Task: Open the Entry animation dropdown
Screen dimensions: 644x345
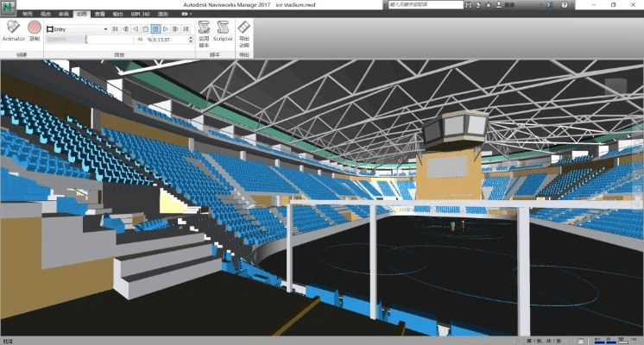Action: [x=104, y=29]
